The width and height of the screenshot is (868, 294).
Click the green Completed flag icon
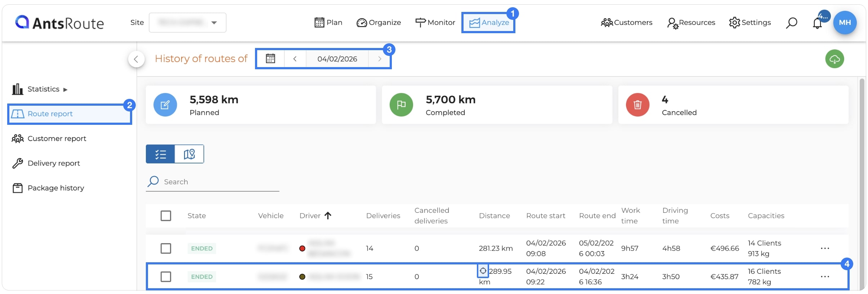[401, 105]
